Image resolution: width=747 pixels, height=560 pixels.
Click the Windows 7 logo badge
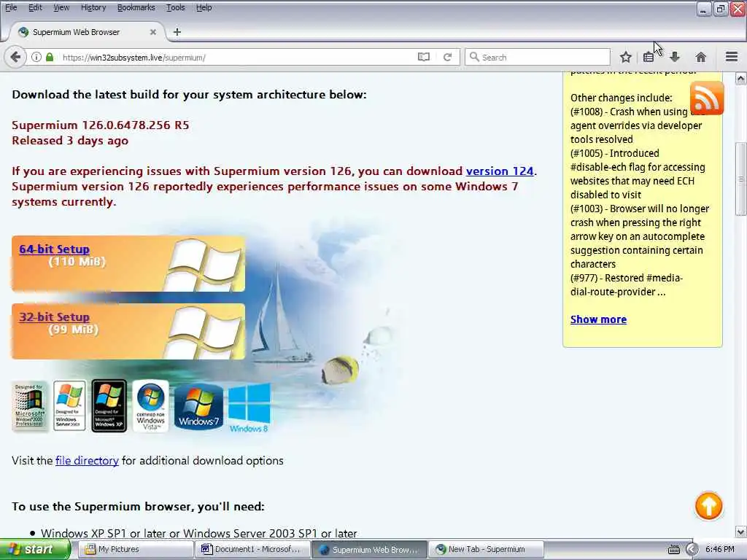pyautogui.click(x=198, y=406)
